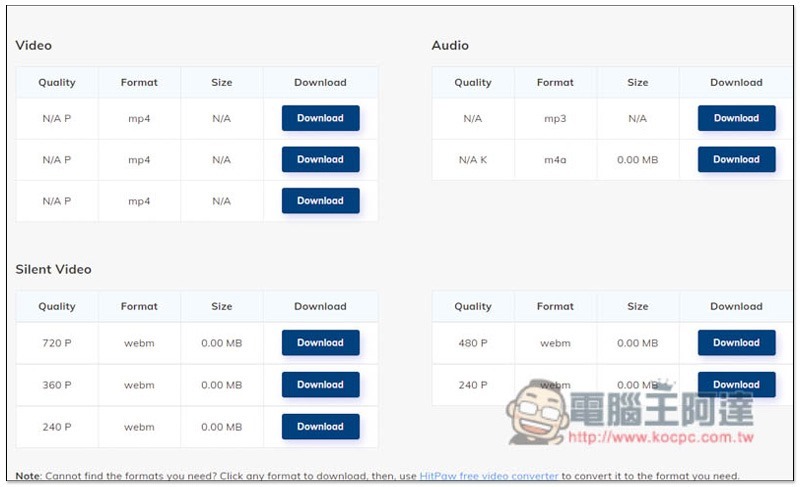Click the Video table Quality header
The height and width of the screenshot is (487, 800).
57,83
